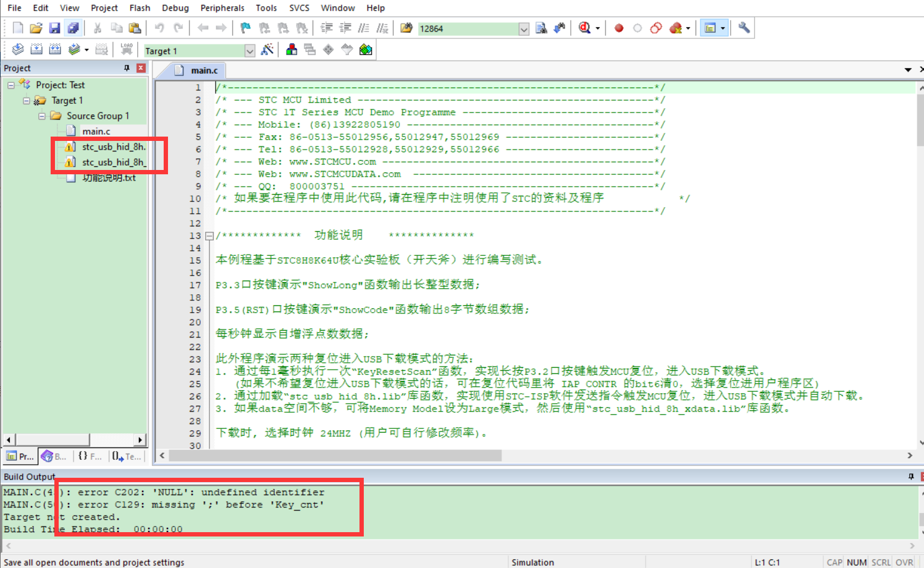This screenshot has width=924, height=568.
Task: Open the SVCS menu
Action: (300, 8)
